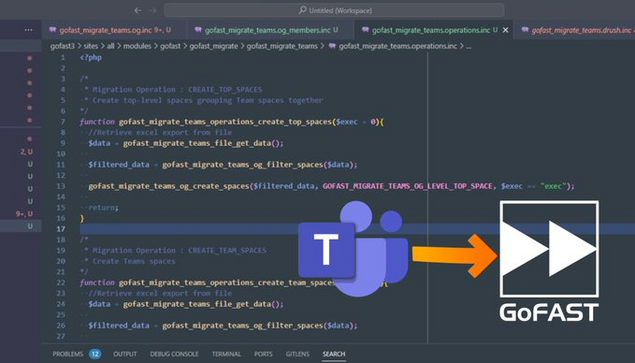The width and height of the screenshot is (635, 363).
Task: Click the PHP icon on the og_members.inc tab
Action: [x=198, y=30]
